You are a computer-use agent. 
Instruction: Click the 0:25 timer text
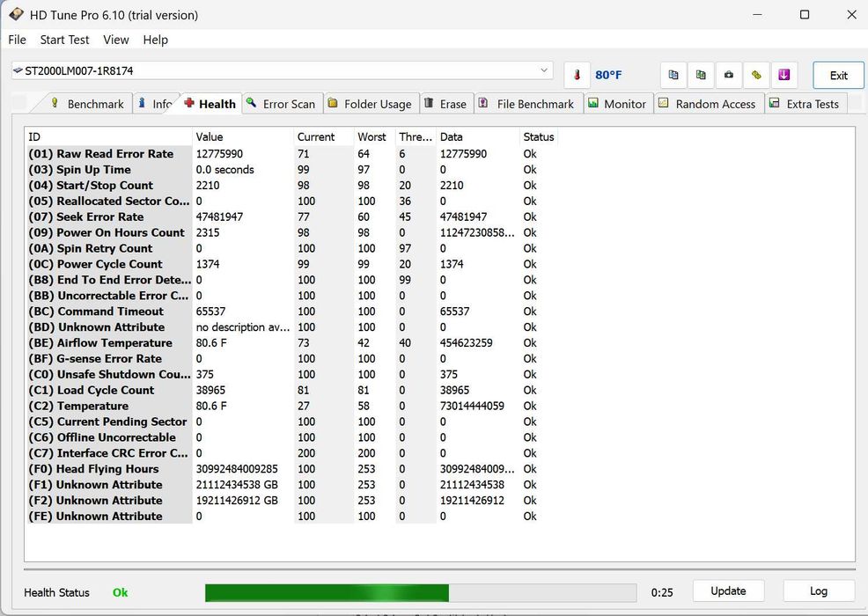click(662, 593)
